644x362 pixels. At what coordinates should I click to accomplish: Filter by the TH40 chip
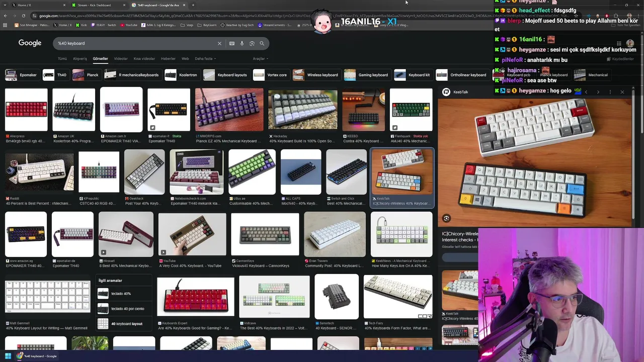[55, 75]
